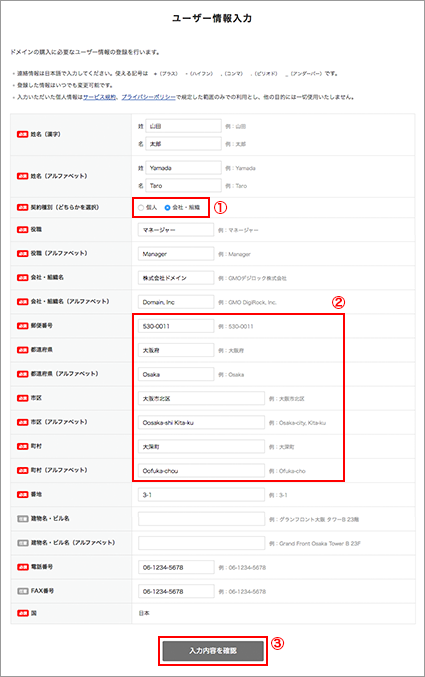Click the FAX番号 input field

176,591
